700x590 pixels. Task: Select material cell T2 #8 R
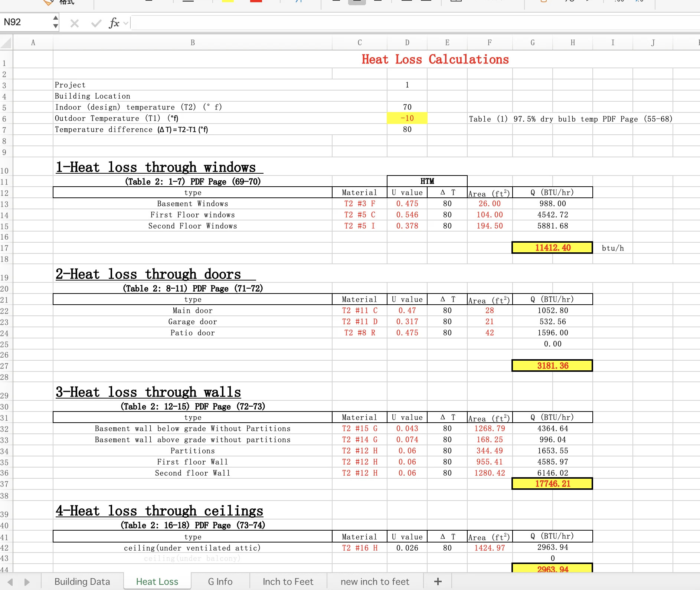pos(360,333)
